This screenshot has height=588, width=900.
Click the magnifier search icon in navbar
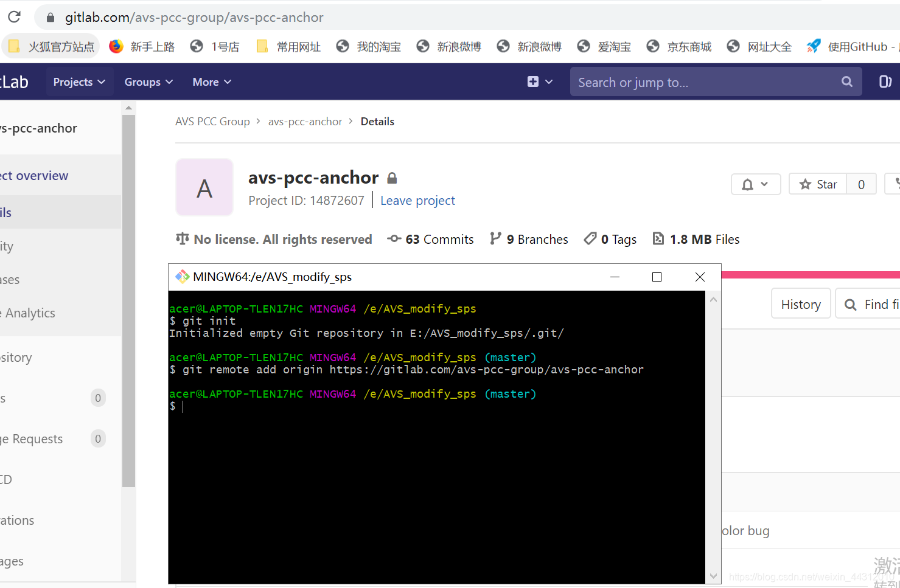[x=847, y=81]
